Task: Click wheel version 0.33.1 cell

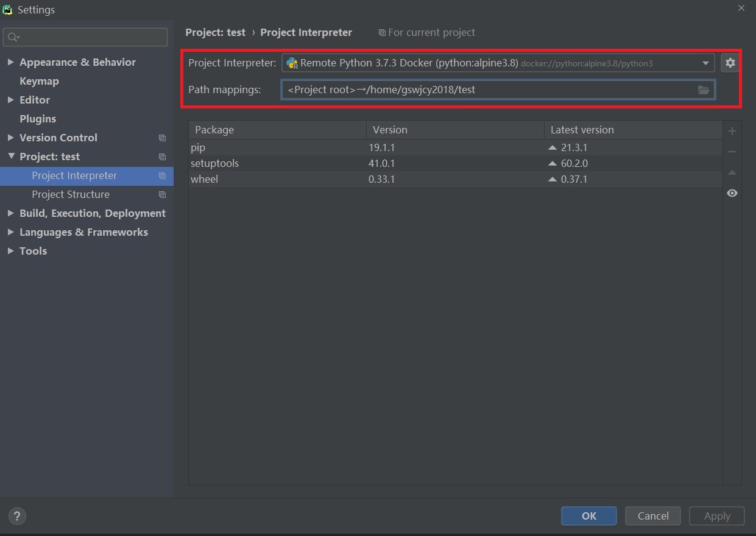Action: 382,179
